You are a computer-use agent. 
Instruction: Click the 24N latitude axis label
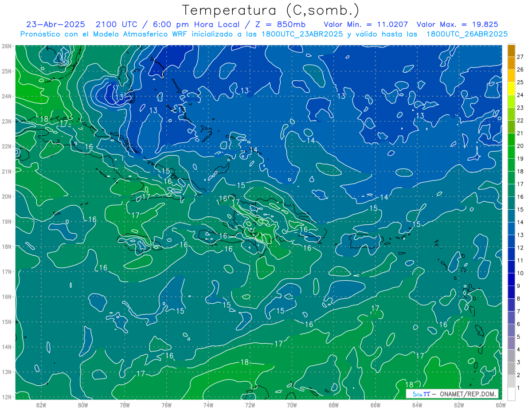pos(6,96)
